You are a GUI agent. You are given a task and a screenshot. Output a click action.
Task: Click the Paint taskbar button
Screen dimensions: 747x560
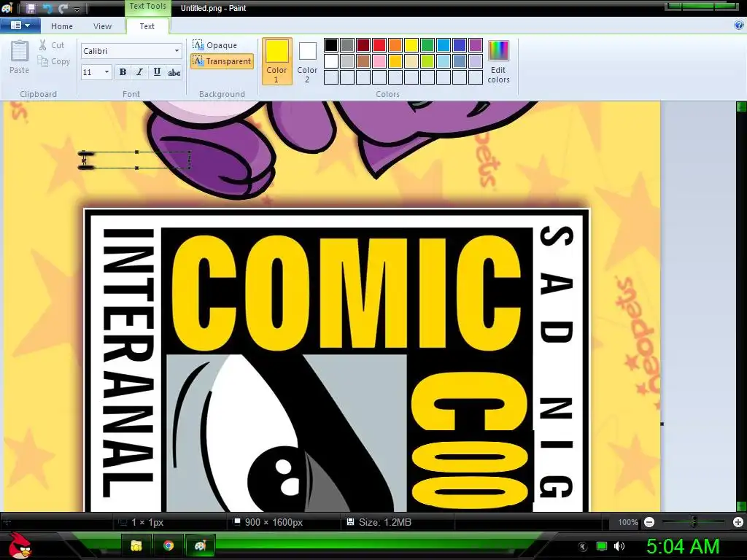[x=200, y=545]
